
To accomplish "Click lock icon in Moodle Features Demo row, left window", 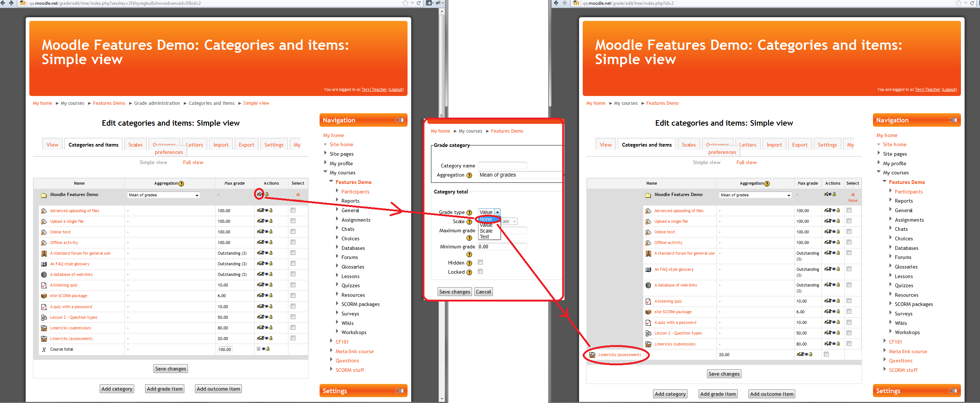I will [267, 194].
